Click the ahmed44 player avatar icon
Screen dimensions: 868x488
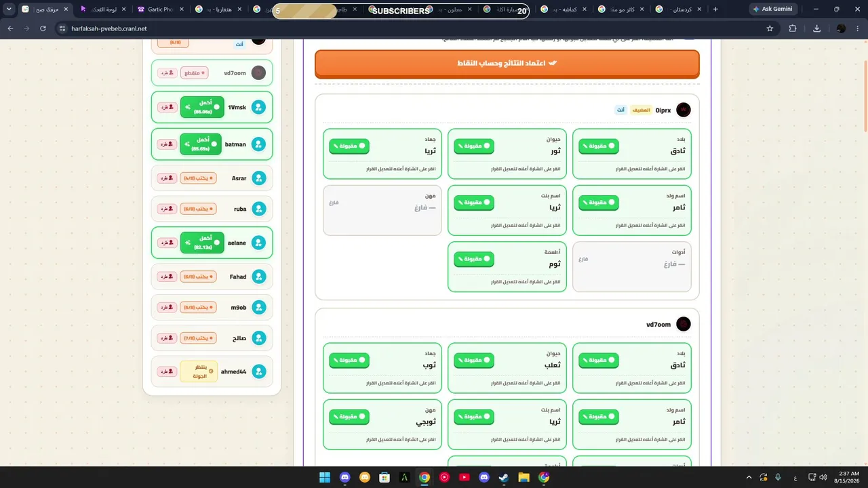(258, 371)
